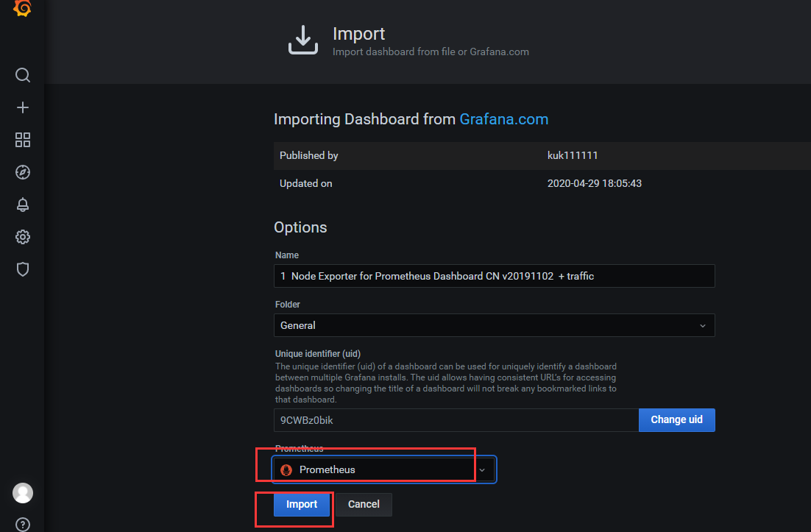The image size is (811, 532).
Task: Click the date 2020-04-29 18:05:43
Action: [x=595, y=183]
